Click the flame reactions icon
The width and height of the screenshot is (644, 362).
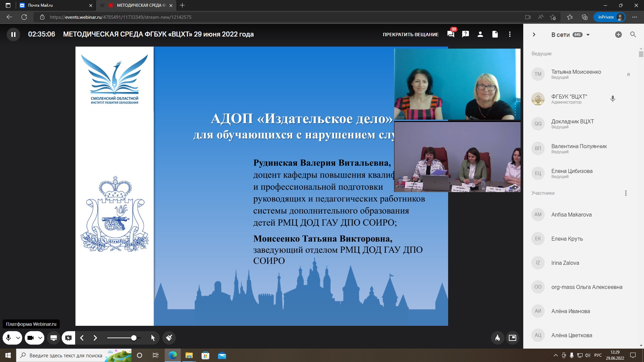(497, 338)
